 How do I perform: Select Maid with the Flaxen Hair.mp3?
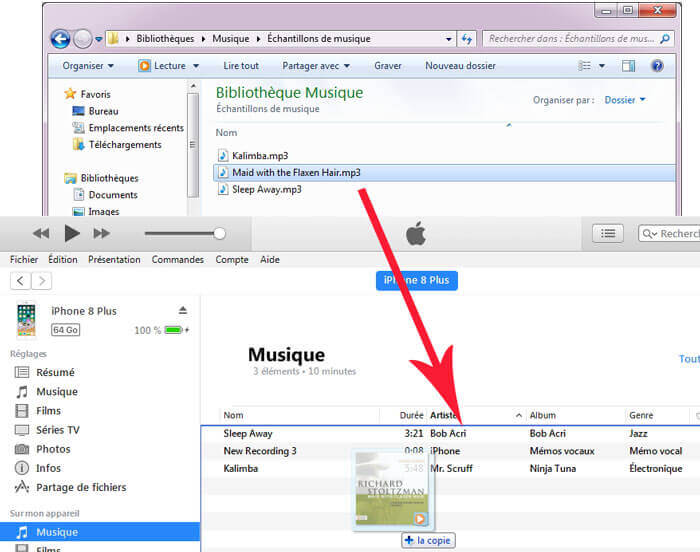coord(444,173)
